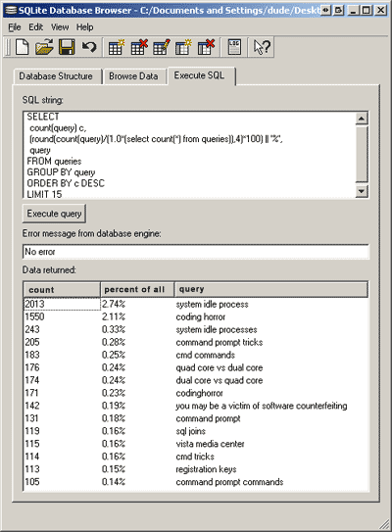Click the New Database icon
This screenshot has height=532, width=392.
click(x=23, y=47)
